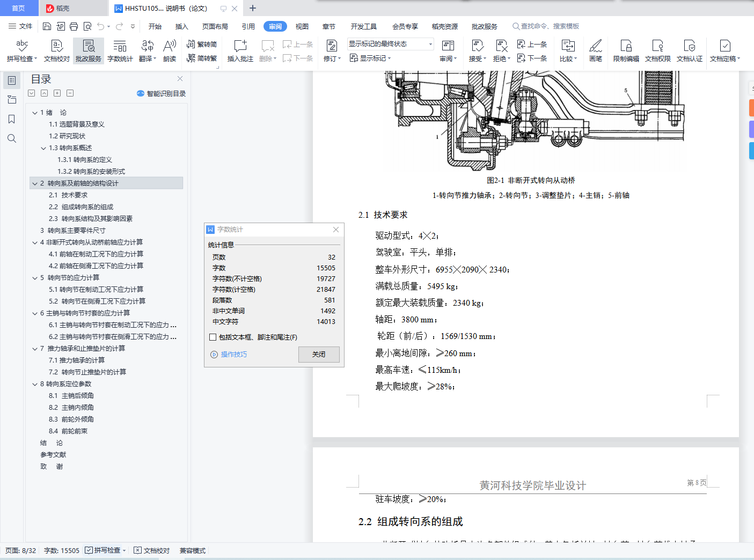The width and height of the screenshot is (754, 560).
Task: Toggle 拼写检查 in the status bar
Action: pos(106,550)
